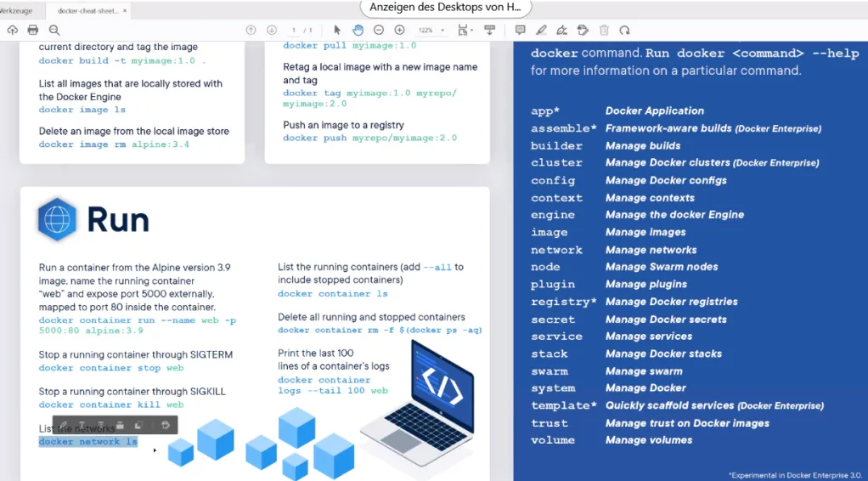The height and width of the screenshot is (481, 868).
Task: Click 'docker container rm -f $(docker ps -aq)'
Action: pos(380,331)
